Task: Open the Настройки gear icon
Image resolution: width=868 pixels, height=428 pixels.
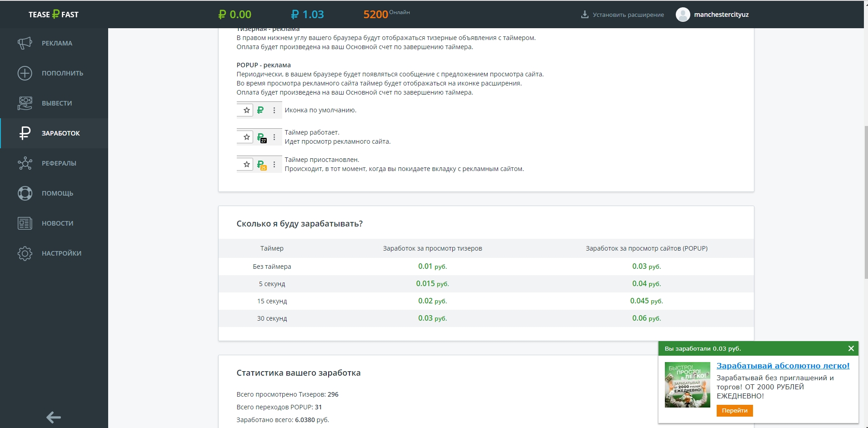Action: coord(25,253)
